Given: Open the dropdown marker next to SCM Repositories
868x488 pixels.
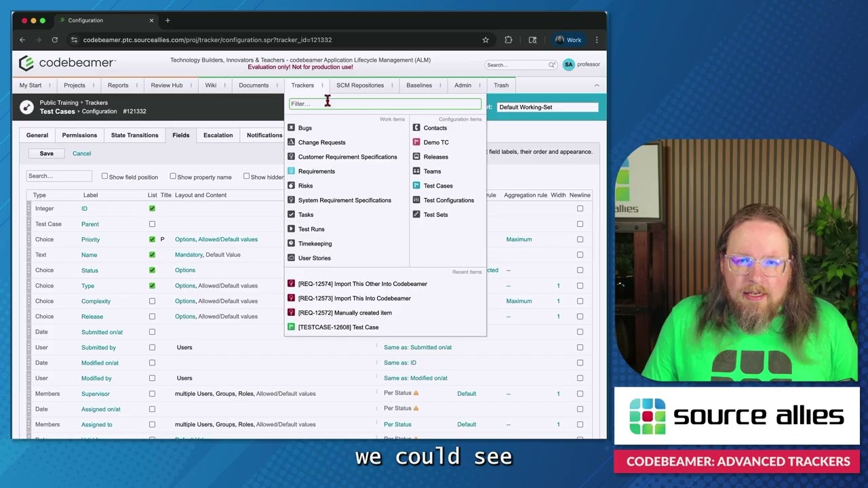Looking at the screenshot, I should (393, 85).
